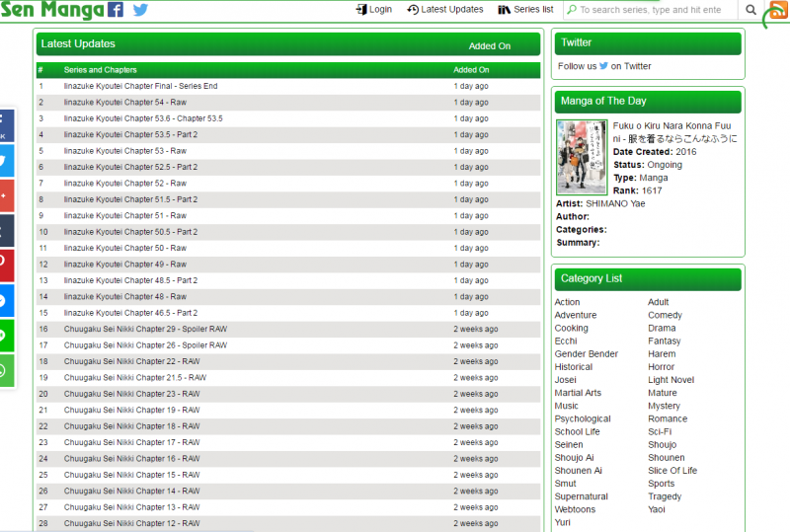Image resolution: width=790 pixels, height=532 pixels.
Task: Open Iinazuke Kyoutei Chapter Final - Series End
Action: (140, 87)
